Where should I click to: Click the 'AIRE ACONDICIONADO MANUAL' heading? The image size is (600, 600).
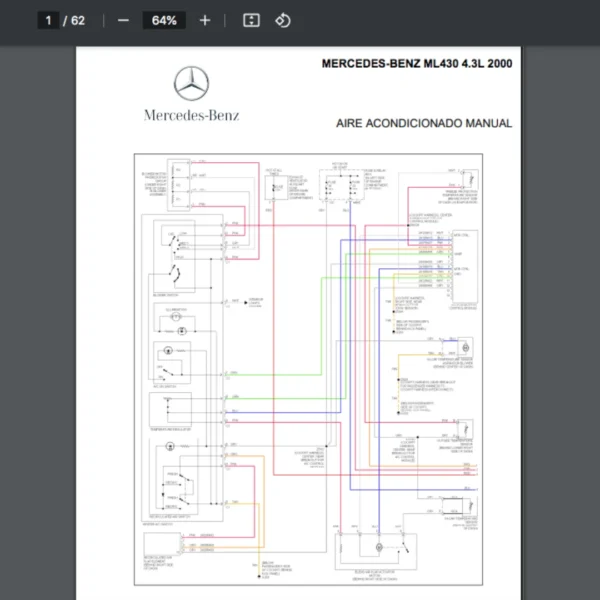pos(424,124)
